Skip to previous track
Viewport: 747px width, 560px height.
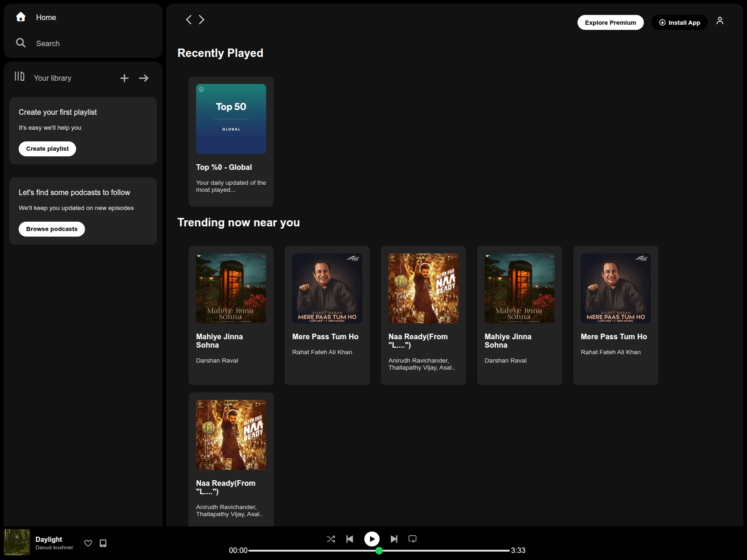[350, 539]
